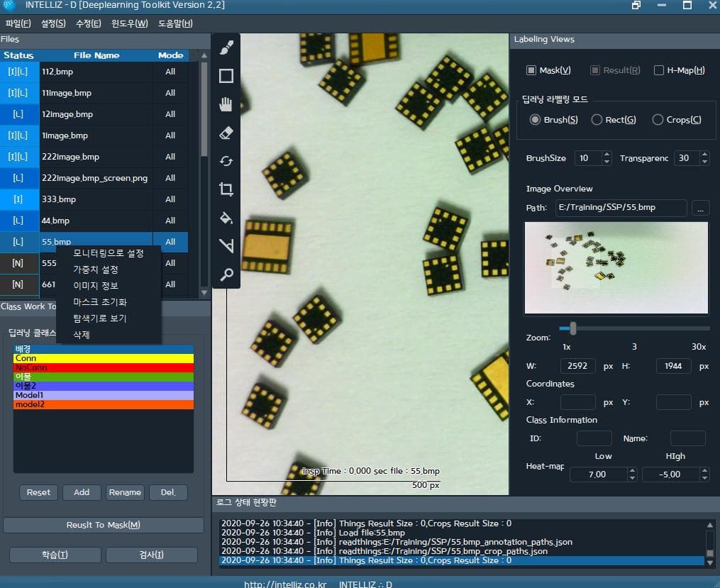Click the Image Overview thumbnail
The height and width of the screenshot is (588, 720).
point(616,268)
